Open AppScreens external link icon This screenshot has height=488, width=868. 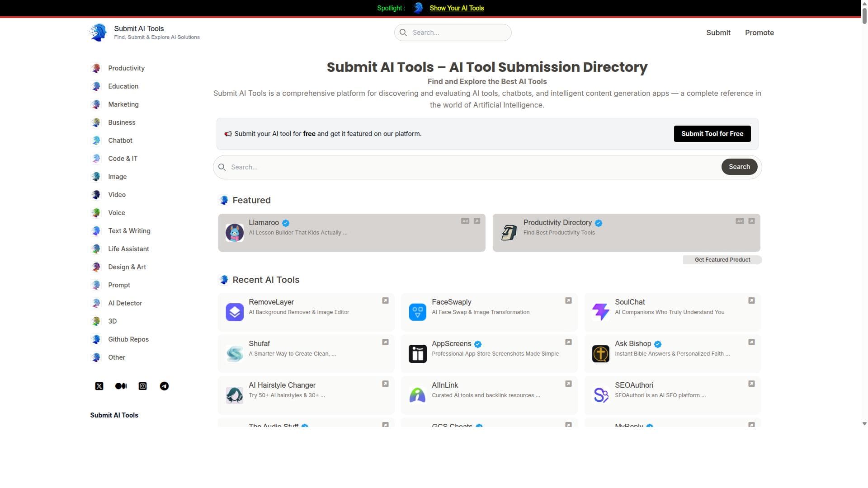click(x=568, y=342)
